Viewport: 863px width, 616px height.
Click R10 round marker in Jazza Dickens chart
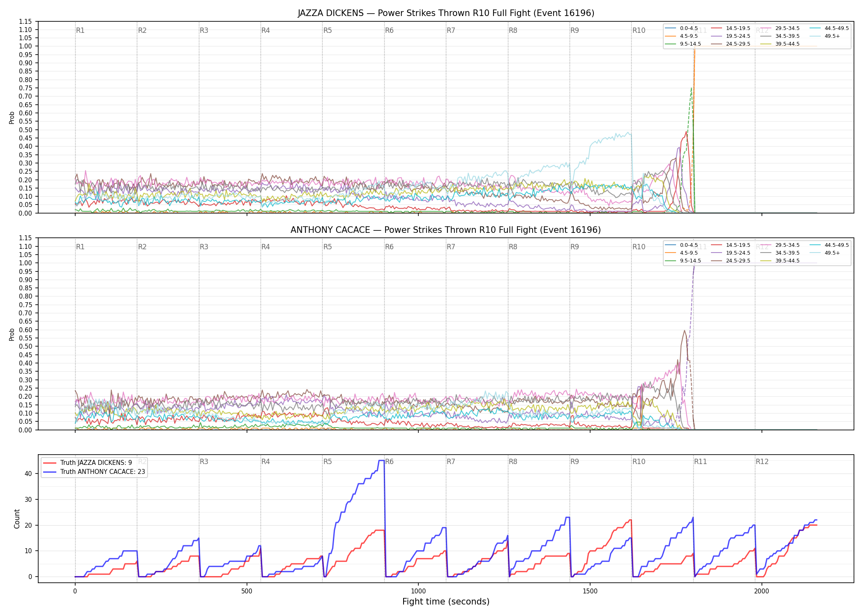[639, 30]
